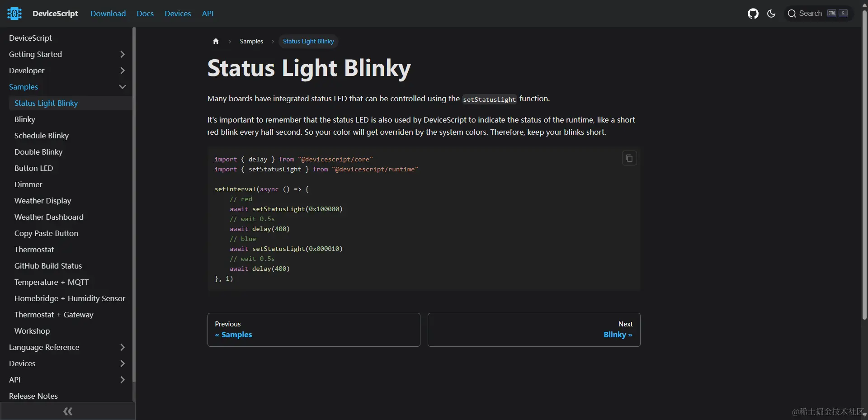Open Thermostat + Gateway sample
Image resolution: width=868 pixels, height=420 pixels.
pyautogui.click(x=54, y=315)
